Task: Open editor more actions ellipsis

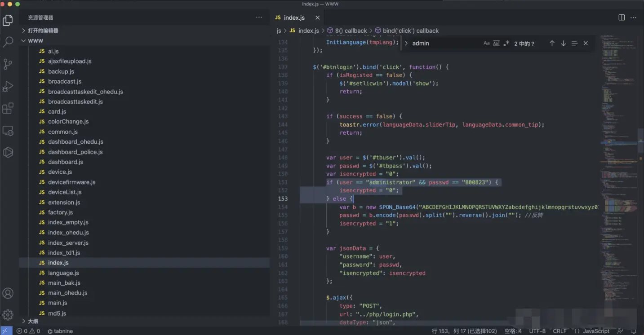Action: pos(634,18)
